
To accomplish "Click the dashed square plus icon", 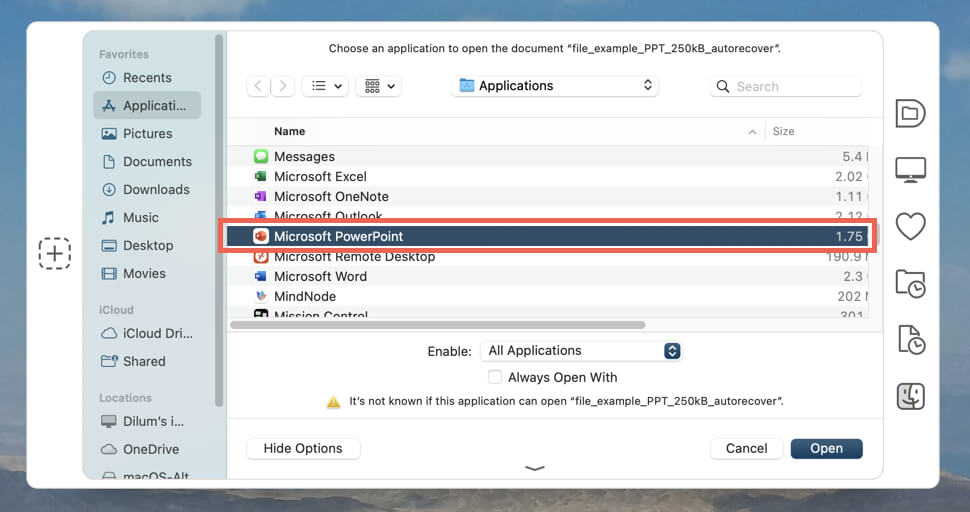I will click(55, 254).
